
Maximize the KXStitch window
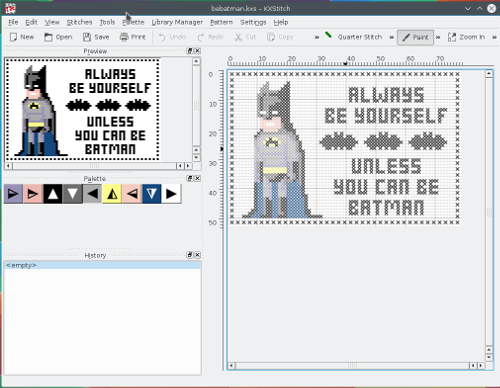point(480,8)
